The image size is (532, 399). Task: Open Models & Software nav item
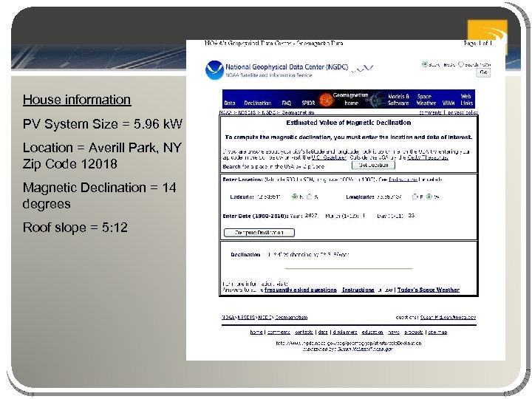click(398, 100)
